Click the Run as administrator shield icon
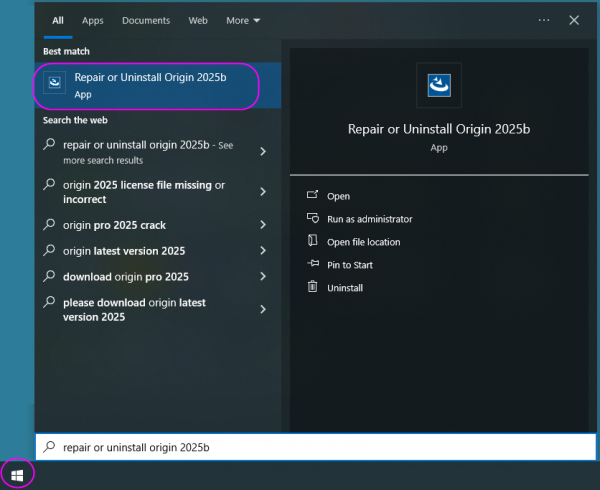 click(313, 219)
